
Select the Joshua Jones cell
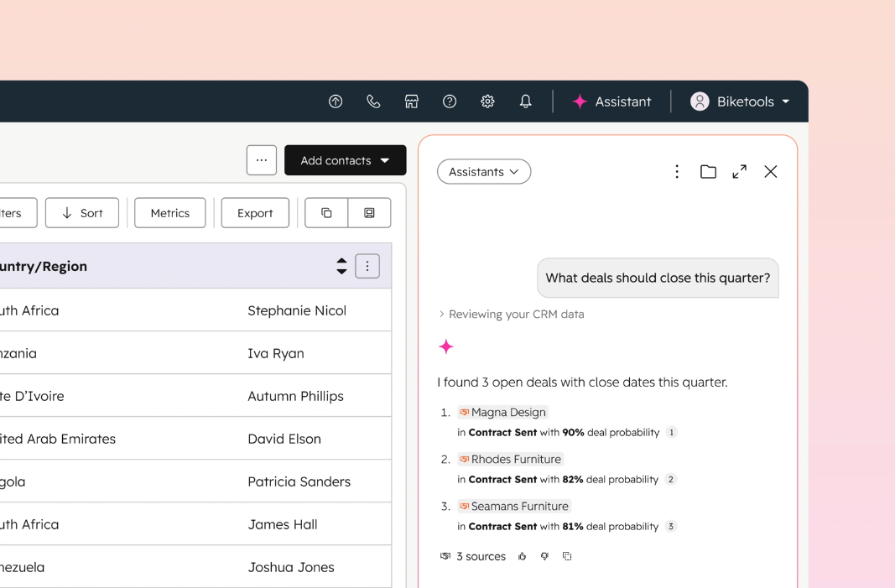click(291, 567)
